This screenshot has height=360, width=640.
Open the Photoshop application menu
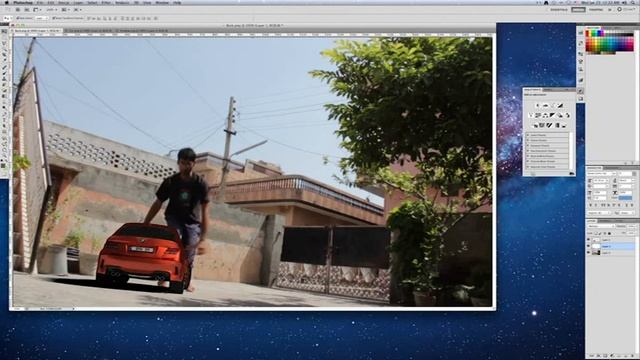pos(23,2)
